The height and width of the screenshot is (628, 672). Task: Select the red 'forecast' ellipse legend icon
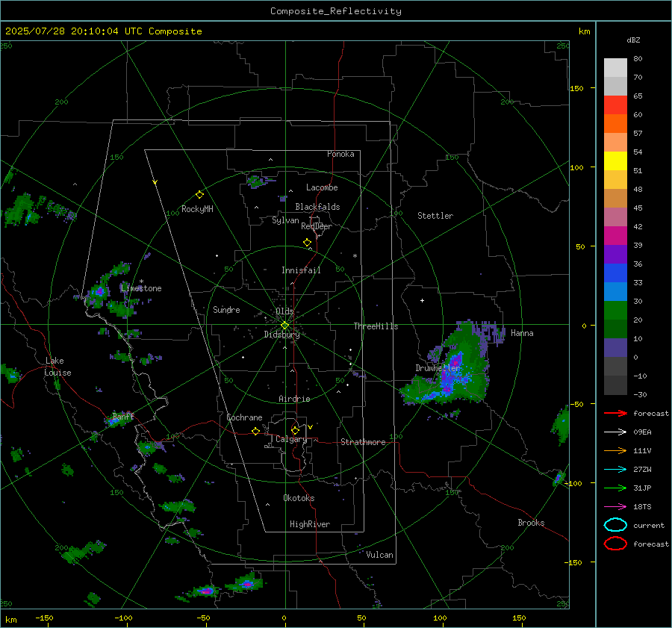(615, 544)
